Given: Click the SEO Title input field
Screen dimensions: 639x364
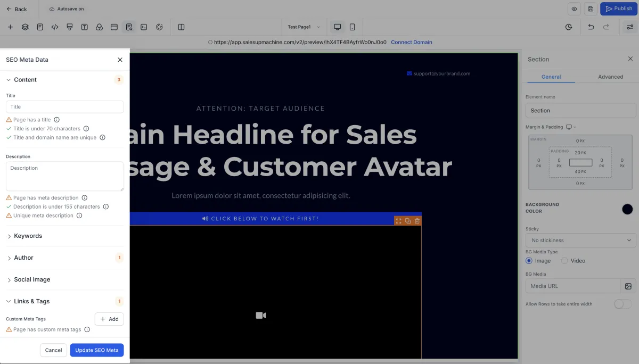Looking at the screenshot, I should [x=65, y=107].
